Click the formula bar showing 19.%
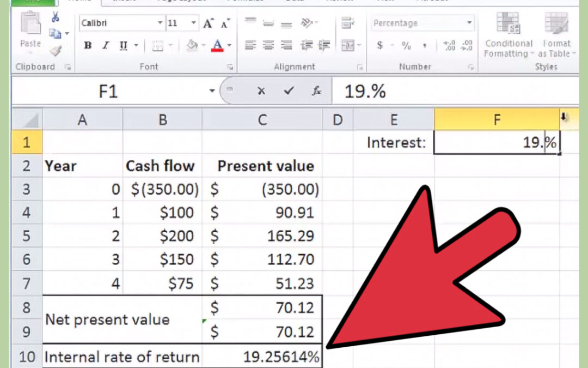588x368 pixels. pyautogui.click(x=456, y=91)
